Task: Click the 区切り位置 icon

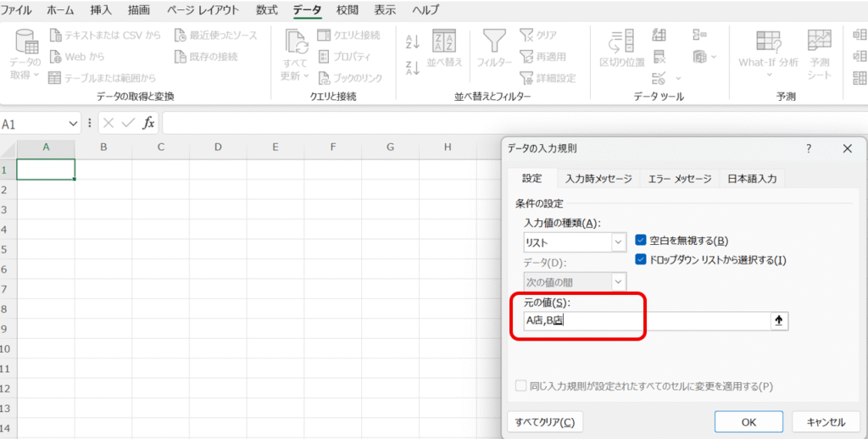Action: tap(621, 42)
